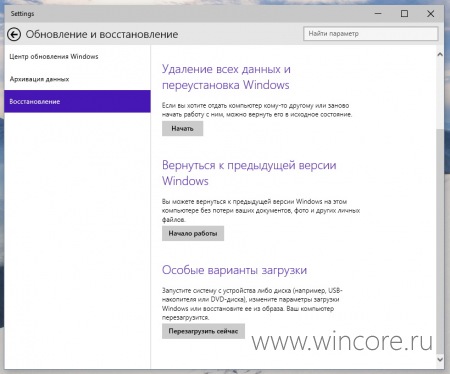The height and width of the screenshot is (374, 450).
Task: Open 'Архивация данных' section
Action: click(77, 79)
